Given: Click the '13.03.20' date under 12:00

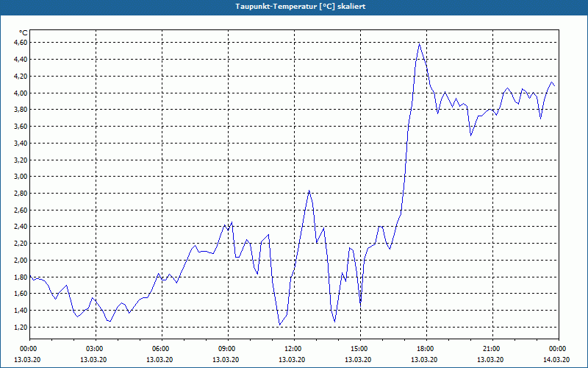Looking at the screenshot, I should [x=292, y=360].
